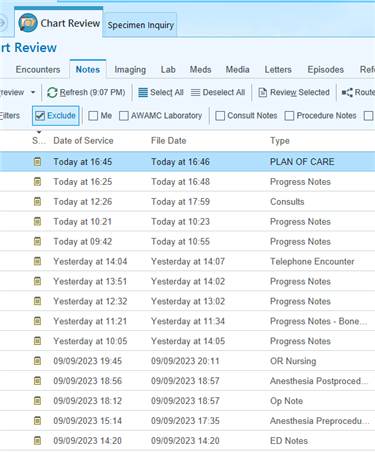The image size is (375, 453).
Task: Select the Telephone Encounter note
Action: [x=312, y=261]
